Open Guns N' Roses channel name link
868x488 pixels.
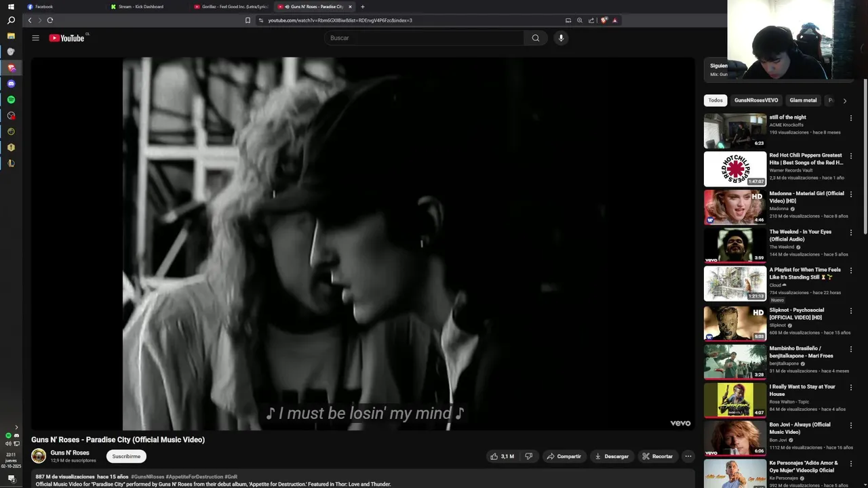tap(70, 453)
